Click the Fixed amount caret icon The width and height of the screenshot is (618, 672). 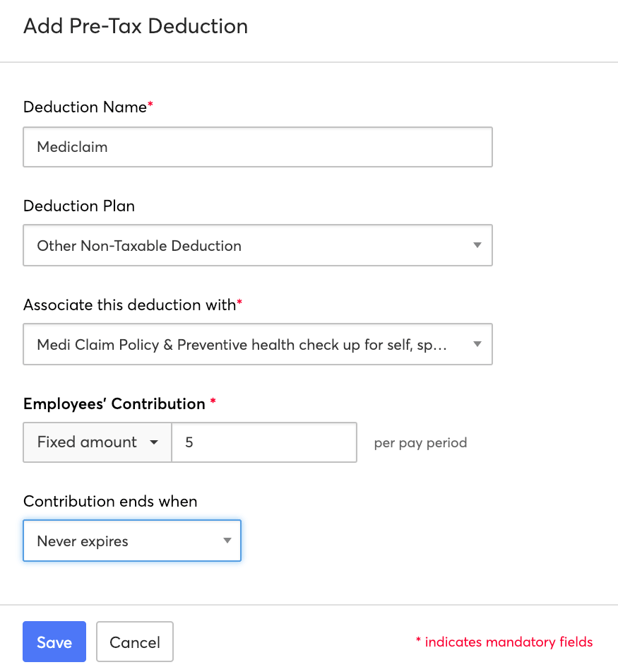click(x=154, y=443)
